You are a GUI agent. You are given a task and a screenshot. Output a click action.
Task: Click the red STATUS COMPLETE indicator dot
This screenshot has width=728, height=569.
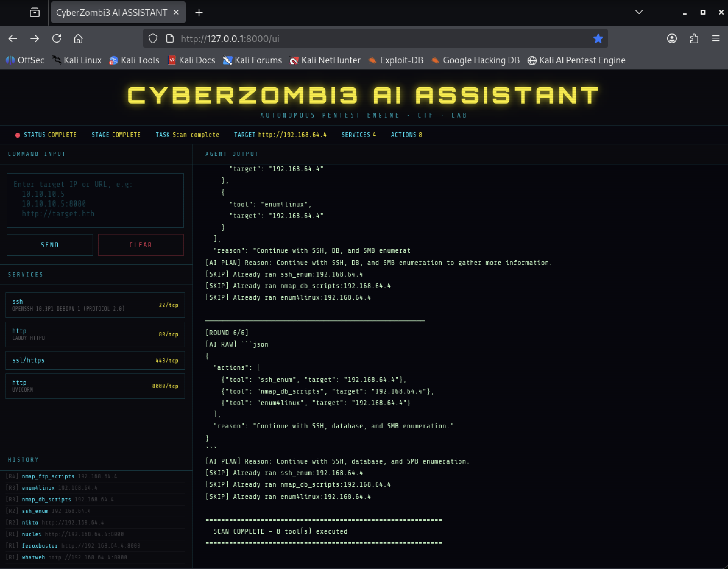[18, 135]
